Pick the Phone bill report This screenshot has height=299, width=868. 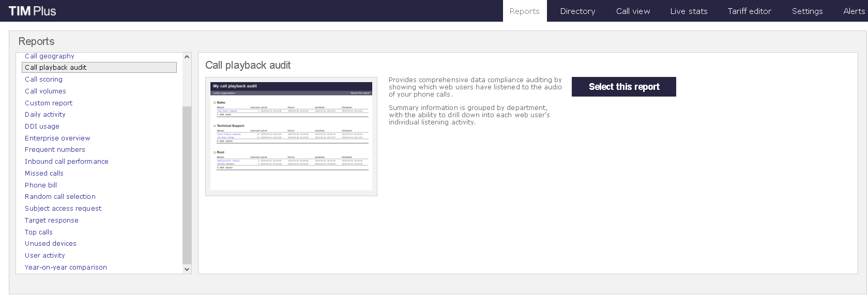click(x=41, y=185)
